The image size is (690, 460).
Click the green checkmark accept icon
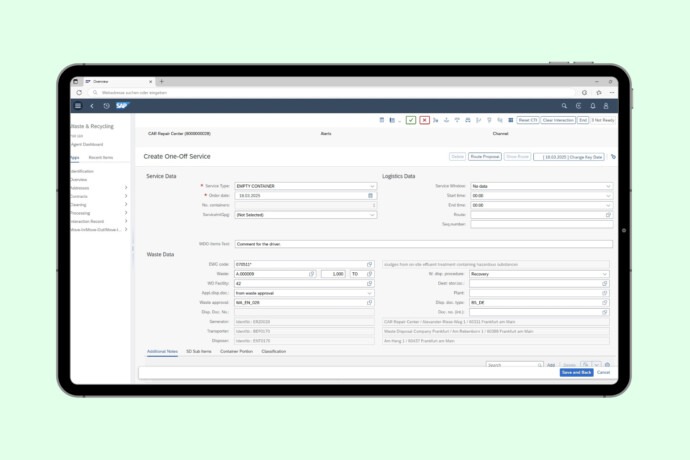(411, 120)
